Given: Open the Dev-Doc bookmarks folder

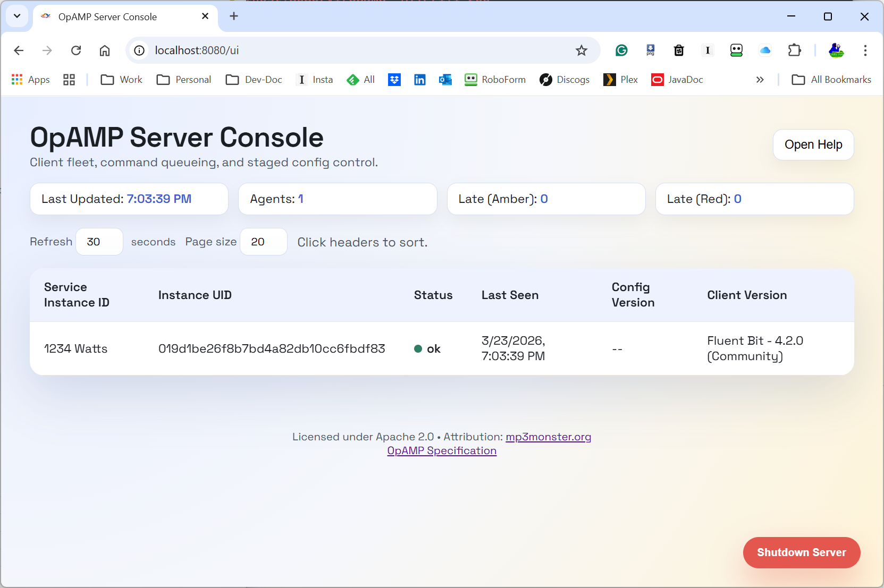Looking at the screenshot, I should [254, 80].
